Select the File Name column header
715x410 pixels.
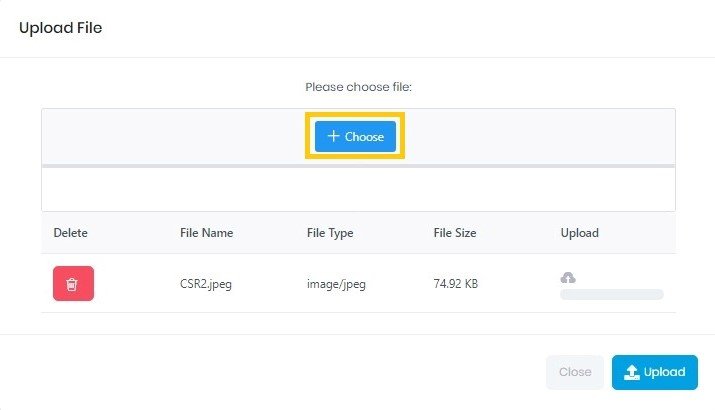[x=206, y=233]
